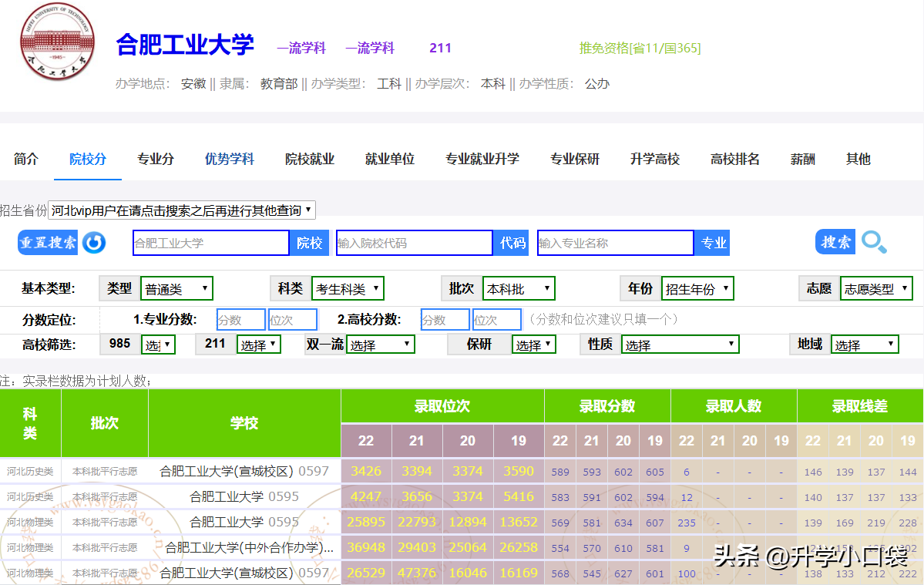This screenshot has height=585, width=924.
Task: Open the 志愿类型 dropdown
Action: click(x=876, y=289)
